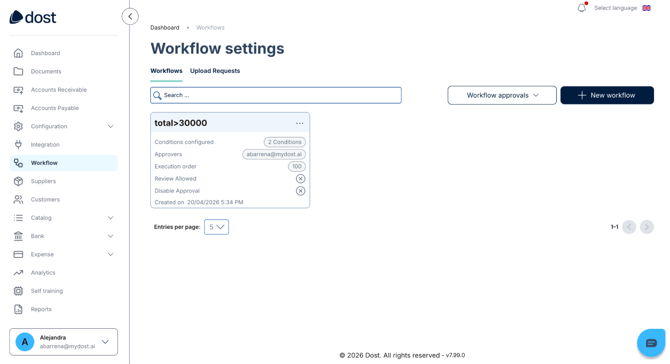The height and width of the screenshot is (364, 670).
Task: Click the New workflow button
Action: click(x=607, y=95)
